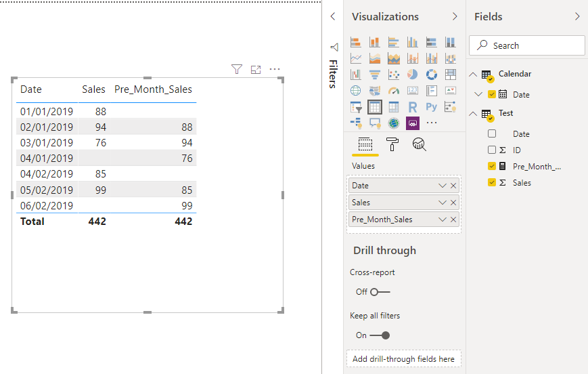Viewport: 588px width, 374px height.
Task: Select the Ribbon chart visual
Action: 451,58
